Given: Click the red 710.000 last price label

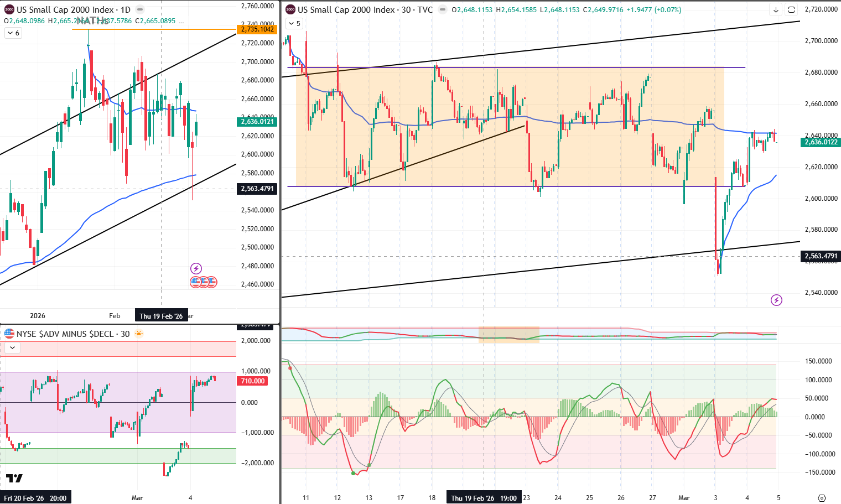Looking at the screenshot, I should [253, 381].
